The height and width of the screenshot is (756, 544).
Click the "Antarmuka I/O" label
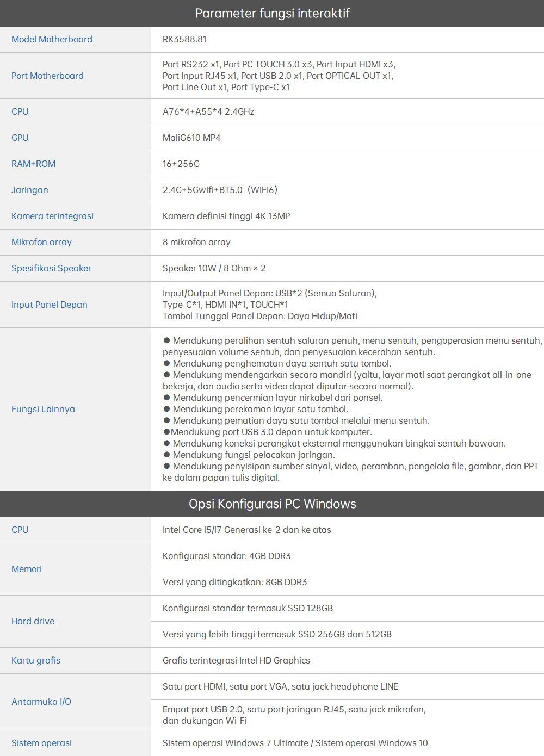[x=41, y=702]
